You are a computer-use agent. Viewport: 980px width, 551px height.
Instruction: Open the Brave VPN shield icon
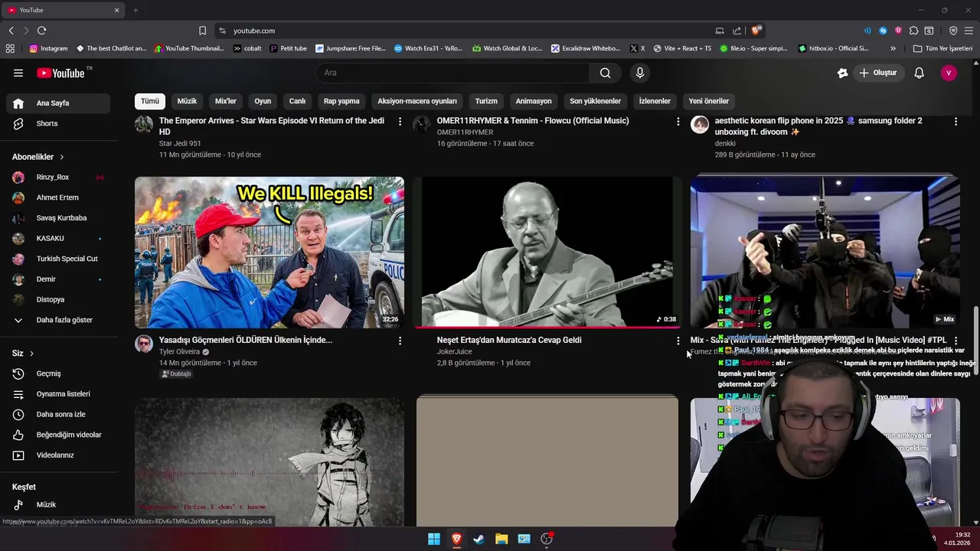(x=953, y=31)
